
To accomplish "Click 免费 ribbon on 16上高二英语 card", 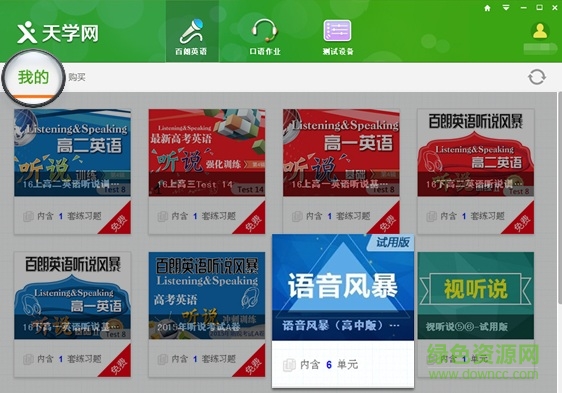I will click(119, 222).
